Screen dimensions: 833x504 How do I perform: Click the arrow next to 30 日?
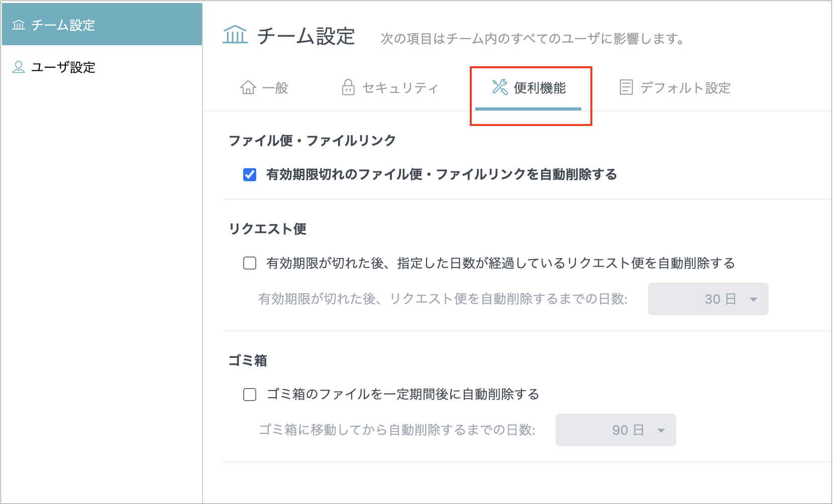pos(754,300)
